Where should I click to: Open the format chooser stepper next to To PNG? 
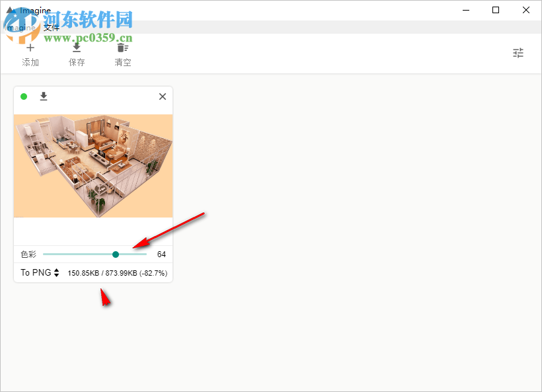click(56, 272)
